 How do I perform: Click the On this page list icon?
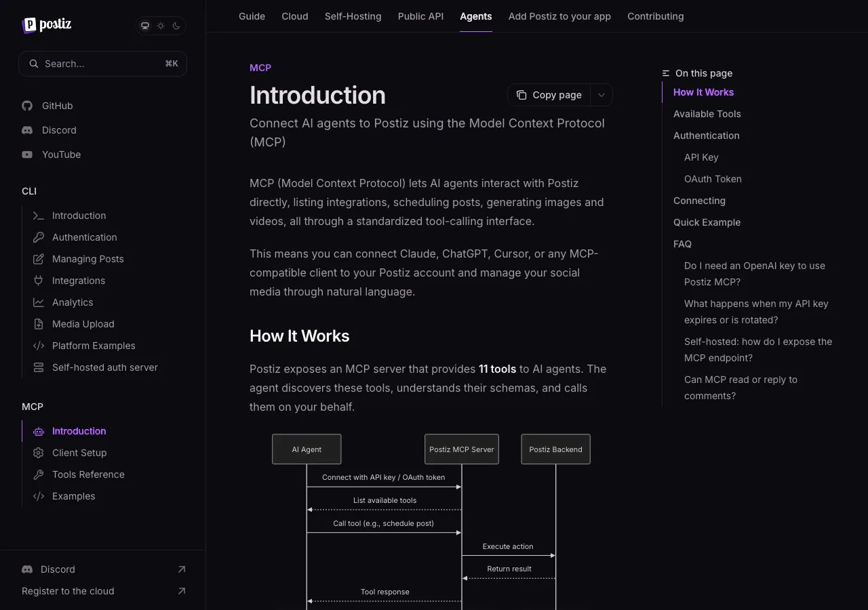[666, 73]
